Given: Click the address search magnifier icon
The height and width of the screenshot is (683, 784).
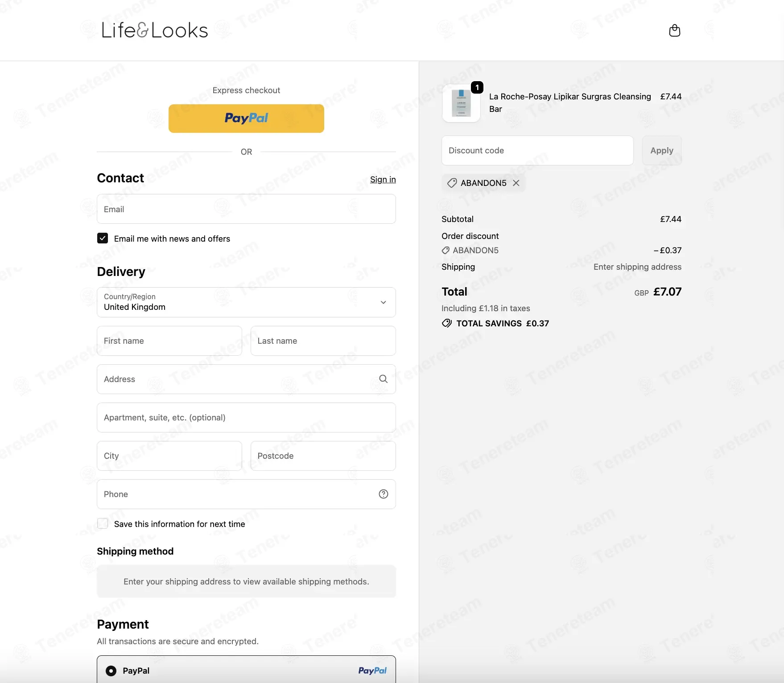Looking at the screenshot, I should pyautogui.click(x=383, y=379).
